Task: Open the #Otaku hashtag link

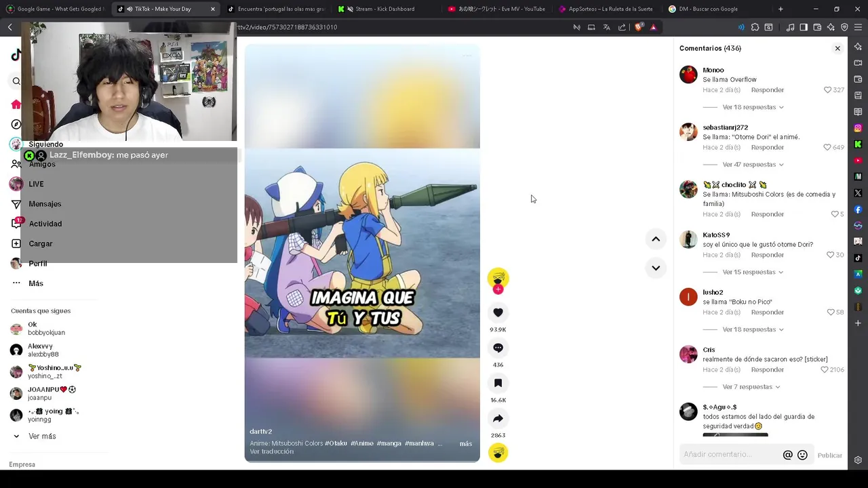Action: point(336,443)
